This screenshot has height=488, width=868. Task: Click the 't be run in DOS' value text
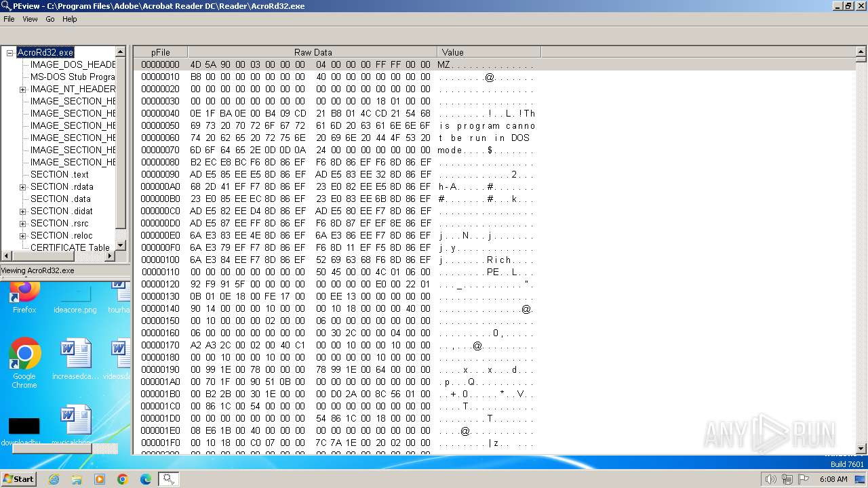point(484,138)
